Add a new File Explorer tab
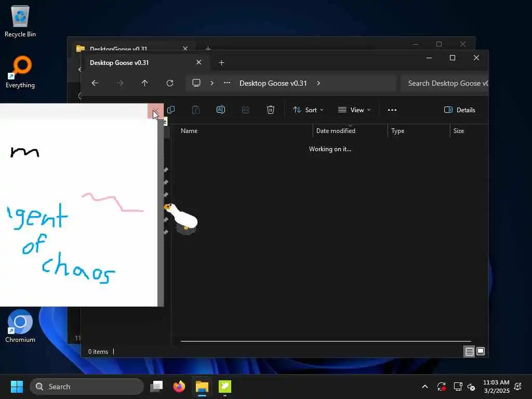The width and height of the screenshot is (532, 399). [x=221, y=63]
